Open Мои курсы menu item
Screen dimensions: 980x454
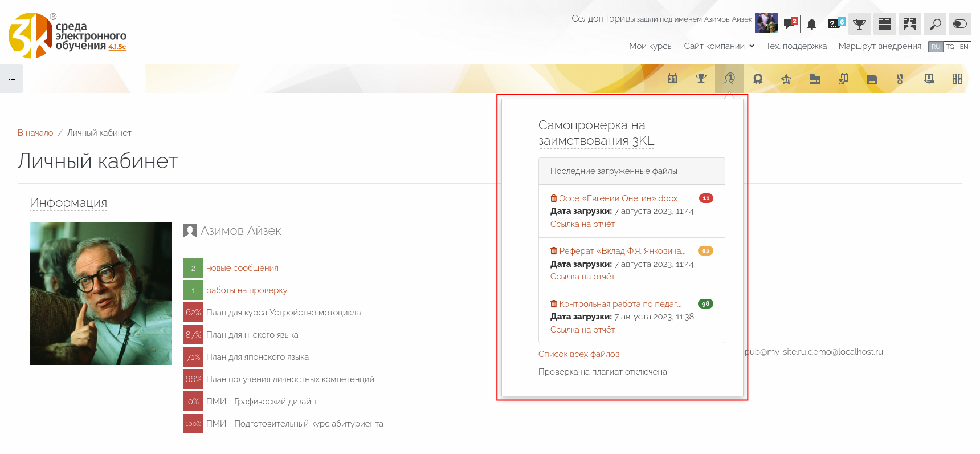point(651,46)
